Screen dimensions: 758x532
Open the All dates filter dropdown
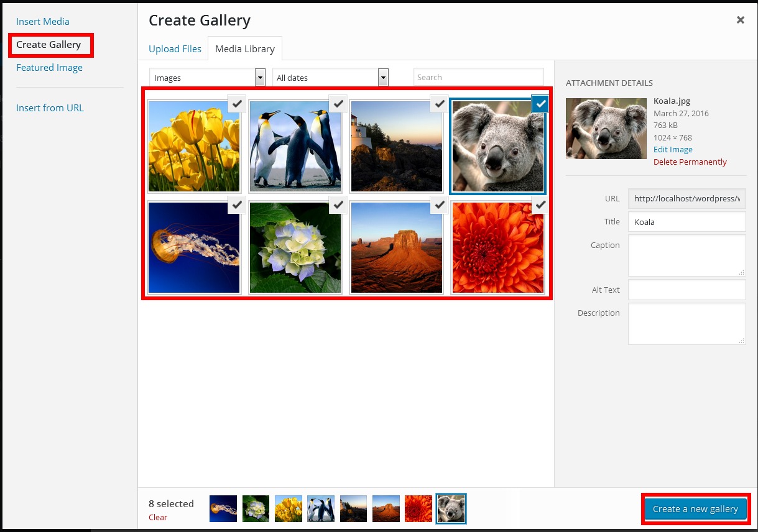[330, 77]
